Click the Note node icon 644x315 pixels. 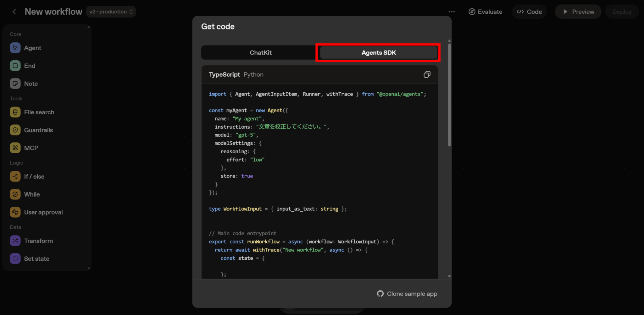coord(15,84)
